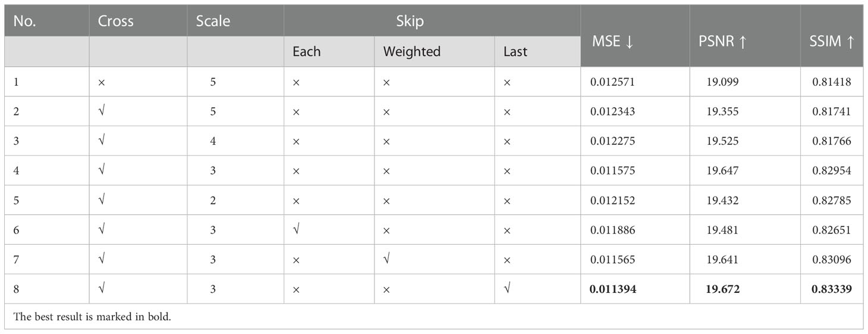This screenshot has width=868, height=334.
Task: Click the checkmark under Last in row 8
Action: coord(507,289)
